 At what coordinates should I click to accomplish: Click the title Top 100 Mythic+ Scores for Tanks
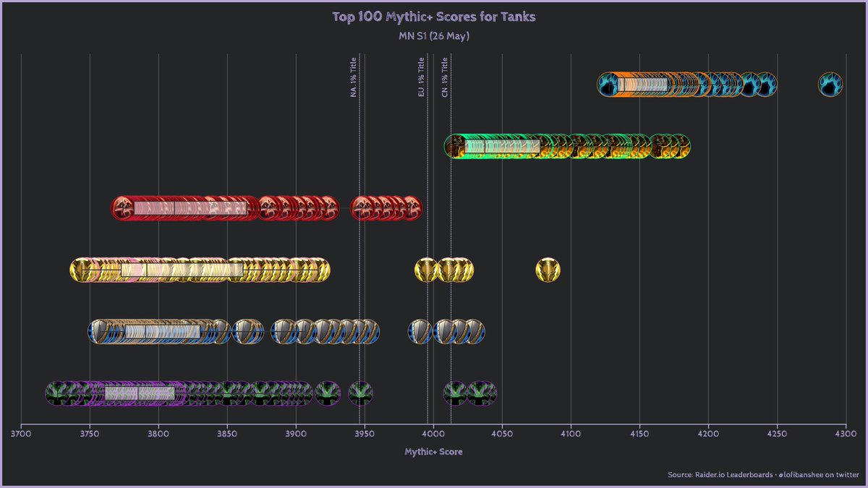(434, 16)
